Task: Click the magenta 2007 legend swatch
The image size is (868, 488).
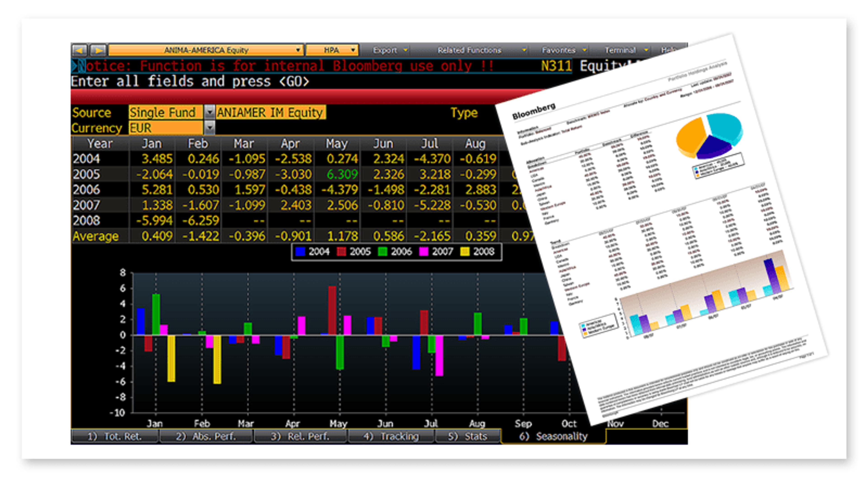Action: pyautogui.click(x=424, y=252)
